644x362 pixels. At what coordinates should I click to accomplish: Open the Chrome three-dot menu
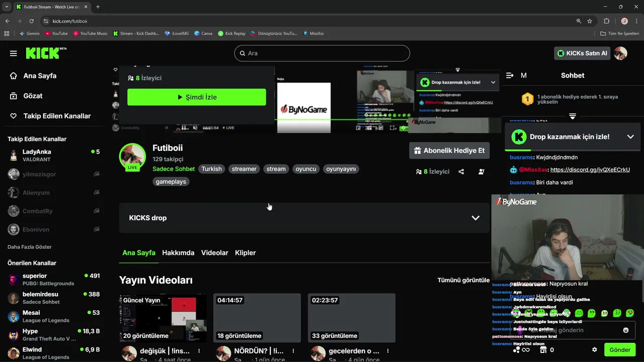[636, 21]
